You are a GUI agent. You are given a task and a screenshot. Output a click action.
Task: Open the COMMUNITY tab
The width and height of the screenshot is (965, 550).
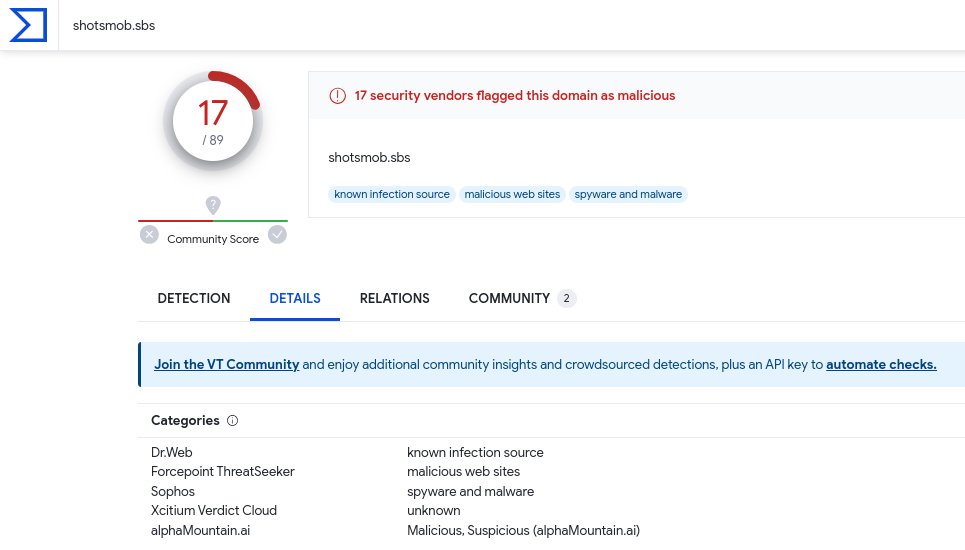coord(521,298)
